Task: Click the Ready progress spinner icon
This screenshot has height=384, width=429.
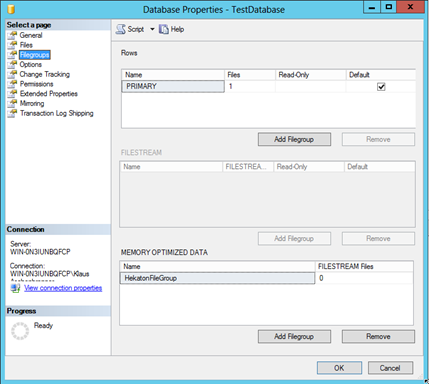Action: [x=20, y=331]
